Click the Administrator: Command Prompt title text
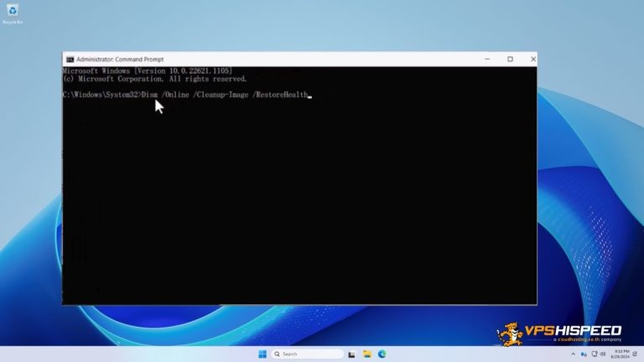This screenshot has width=644, height=362. pos(120,59)
